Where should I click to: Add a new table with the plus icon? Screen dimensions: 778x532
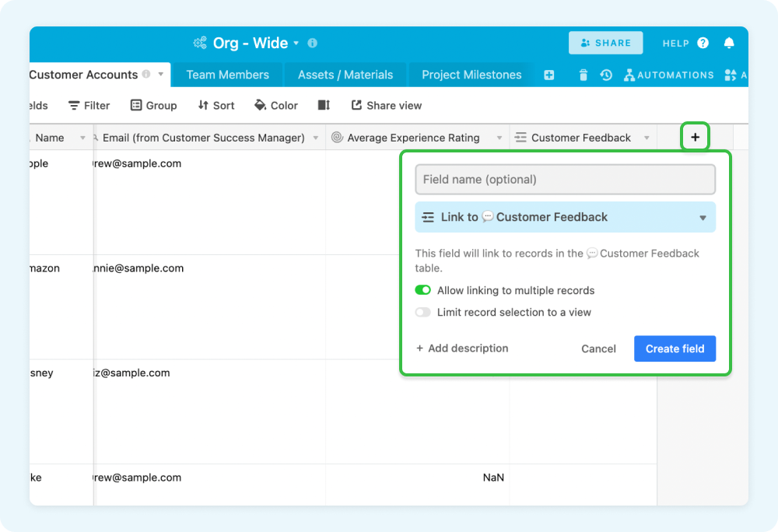point(549,75)
